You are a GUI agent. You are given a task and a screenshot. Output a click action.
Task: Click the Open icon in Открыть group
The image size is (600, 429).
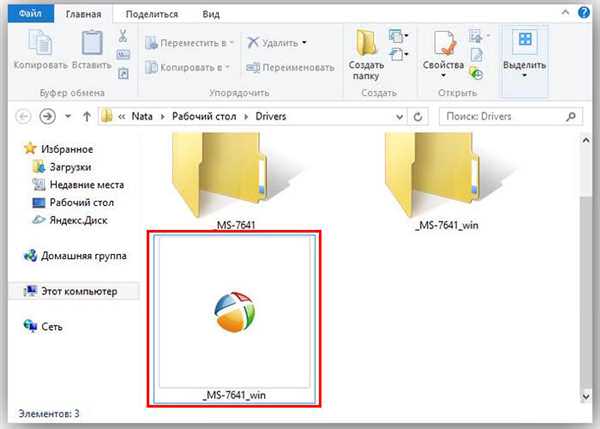pyautogui.click(x=478, y=36)
